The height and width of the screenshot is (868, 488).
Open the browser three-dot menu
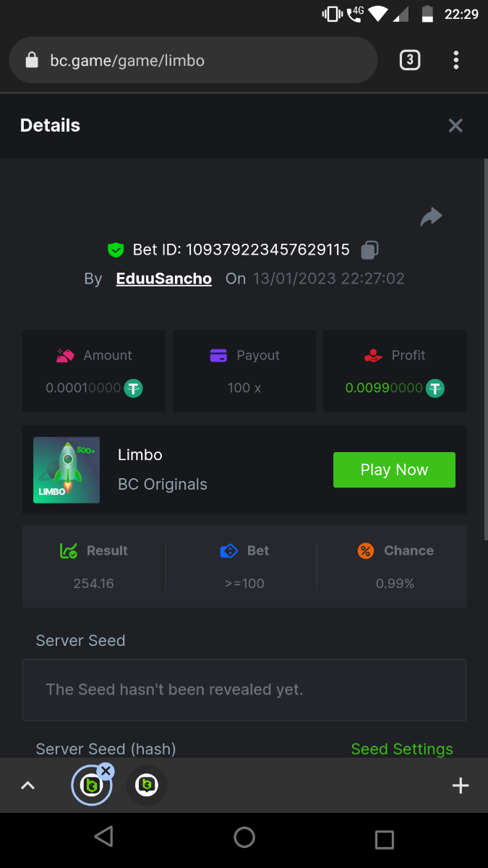pyautogui.click(x=455, y=60)
